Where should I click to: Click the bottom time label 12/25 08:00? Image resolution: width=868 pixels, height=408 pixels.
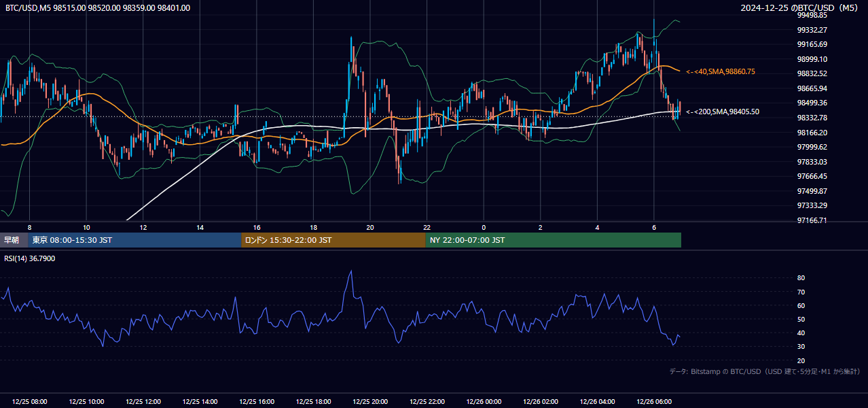click(29, 402)
